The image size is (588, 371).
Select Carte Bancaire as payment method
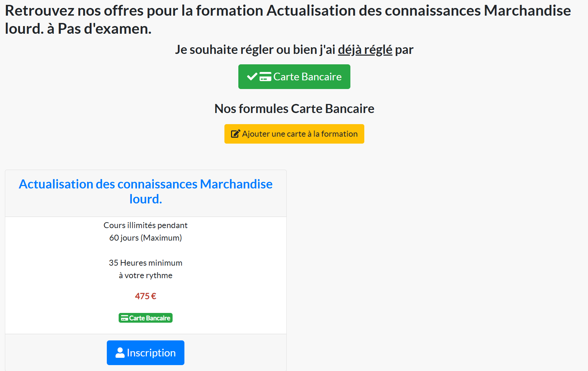point(294,76)
